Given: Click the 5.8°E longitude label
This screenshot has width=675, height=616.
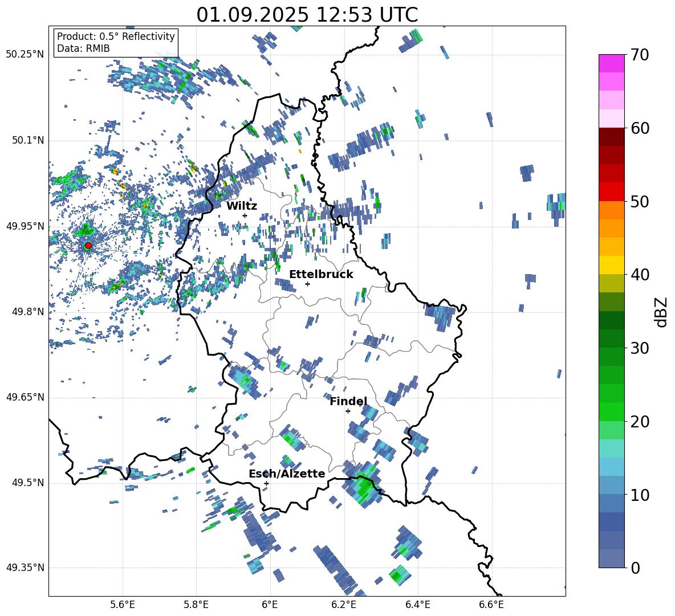Looking at the screenshot, I should tap(196, 605).
